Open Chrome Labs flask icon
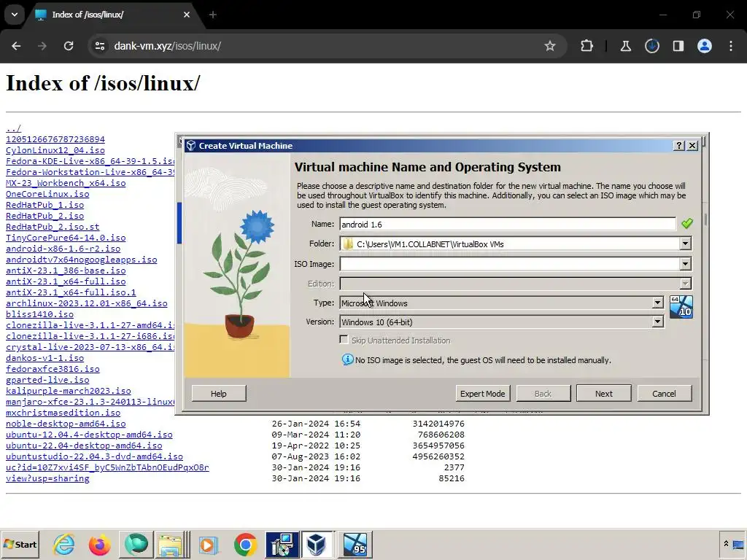This screenshot has height=560, width=747. point(625,46)
